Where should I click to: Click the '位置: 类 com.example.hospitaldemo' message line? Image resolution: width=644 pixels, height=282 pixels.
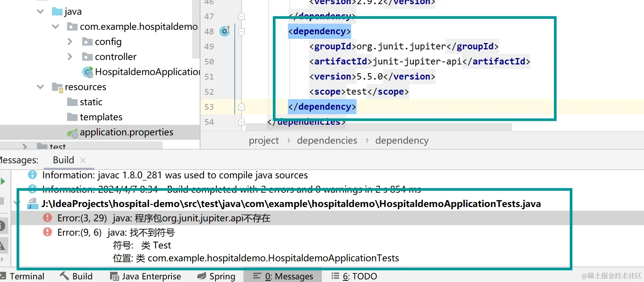[256, 258]
